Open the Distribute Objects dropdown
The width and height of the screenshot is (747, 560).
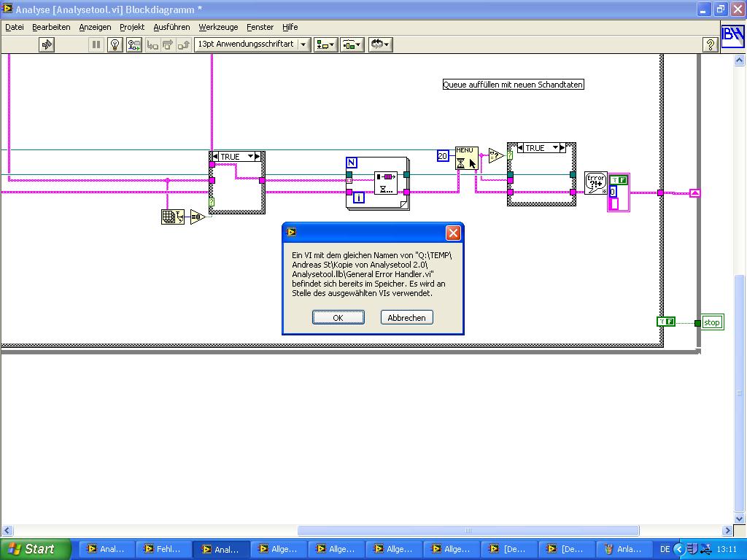point(352,44)
